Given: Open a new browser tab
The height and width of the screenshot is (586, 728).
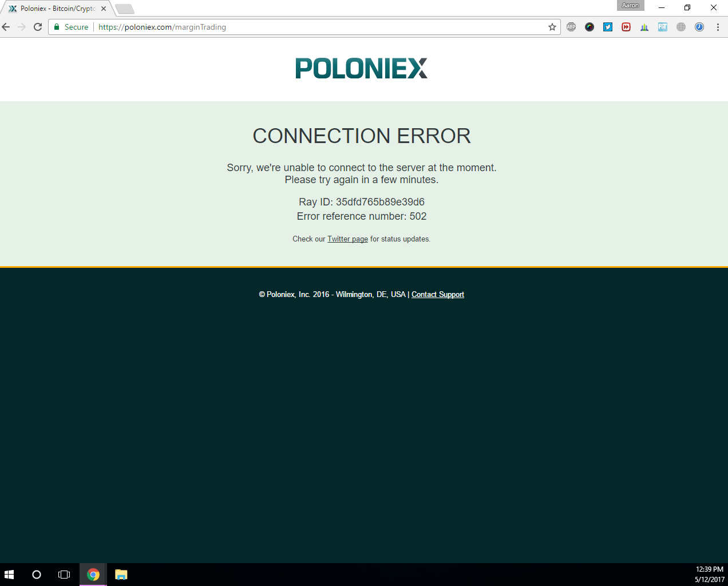Looking at the screenshot, I should pyautogui.click(x=124, y=9).
